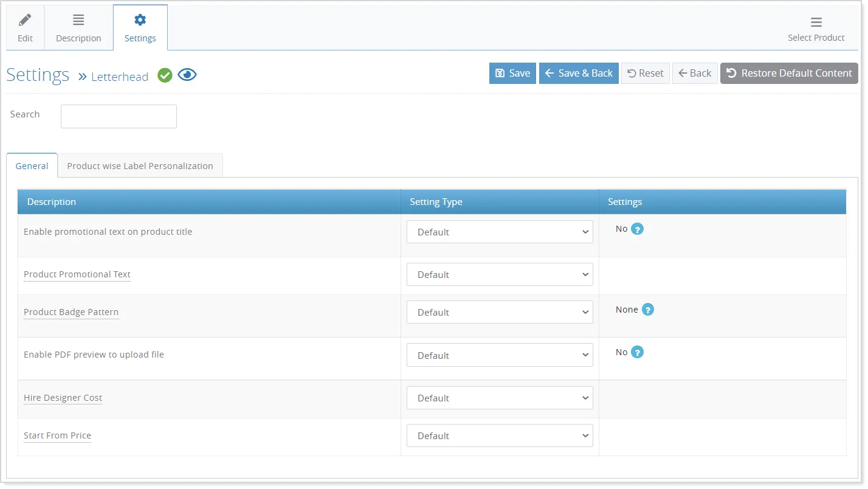The image size is (868, 489).
Task: Click help icon next to None for Badge Pattern
Action: [648, 310]
